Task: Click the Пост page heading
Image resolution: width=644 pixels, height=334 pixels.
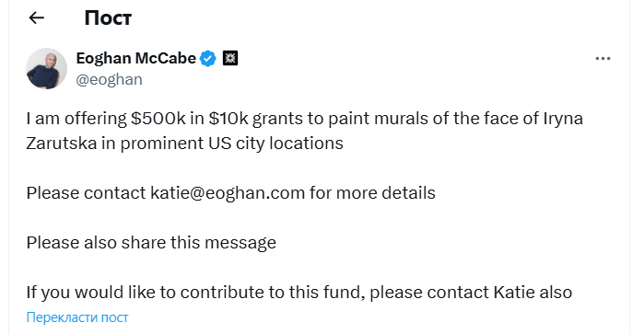Action: tap(108, 18)
